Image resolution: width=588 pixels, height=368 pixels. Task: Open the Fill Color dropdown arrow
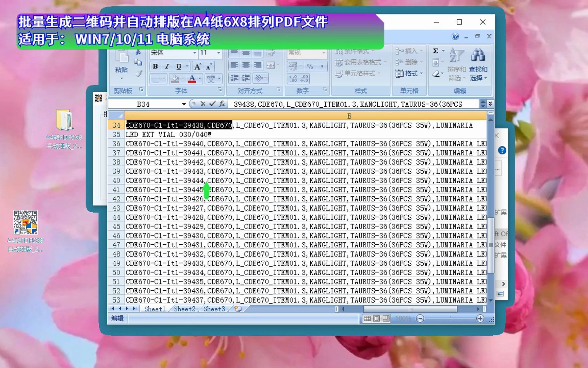(x=183, y=78)
